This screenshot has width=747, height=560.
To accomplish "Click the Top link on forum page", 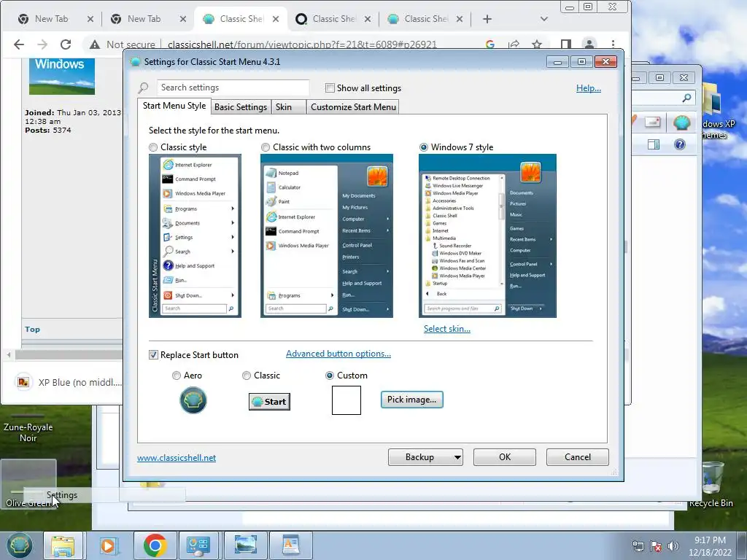I will 32,330.
